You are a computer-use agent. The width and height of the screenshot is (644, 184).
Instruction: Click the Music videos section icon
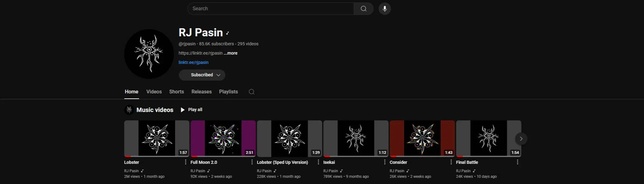(129, 110)
